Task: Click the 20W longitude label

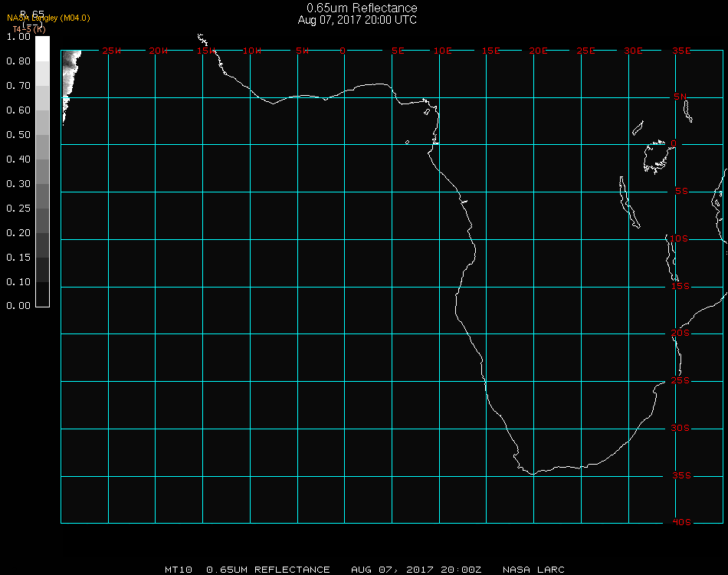Action: coord(159,51)
